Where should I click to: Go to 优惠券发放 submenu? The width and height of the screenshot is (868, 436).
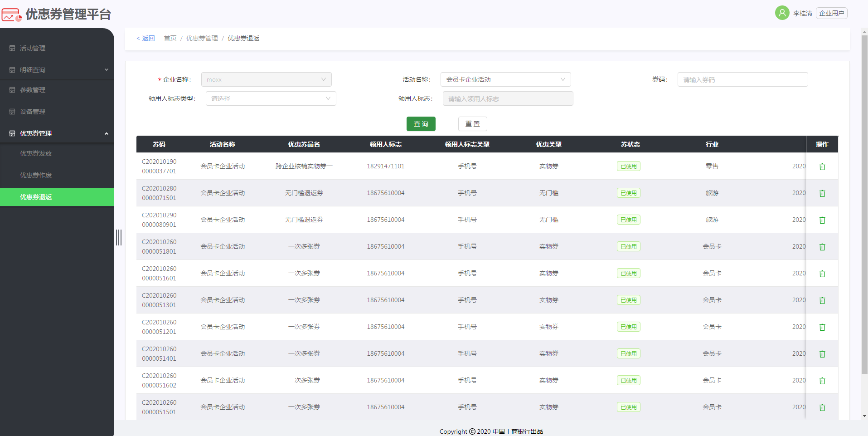[57, 153]
